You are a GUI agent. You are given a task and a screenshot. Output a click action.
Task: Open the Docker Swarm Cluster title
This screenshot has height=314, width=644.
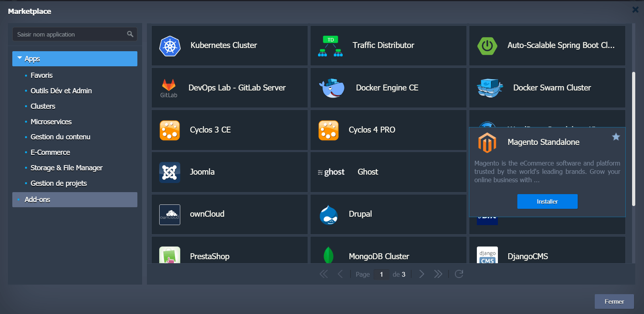click(x=552, y=88)
